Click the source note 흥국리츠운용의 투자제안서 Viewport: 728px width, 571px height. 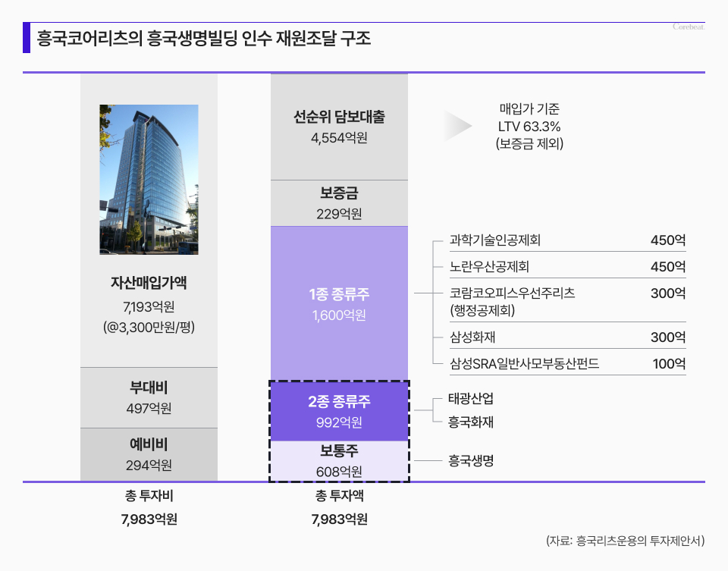coord(625,541)
